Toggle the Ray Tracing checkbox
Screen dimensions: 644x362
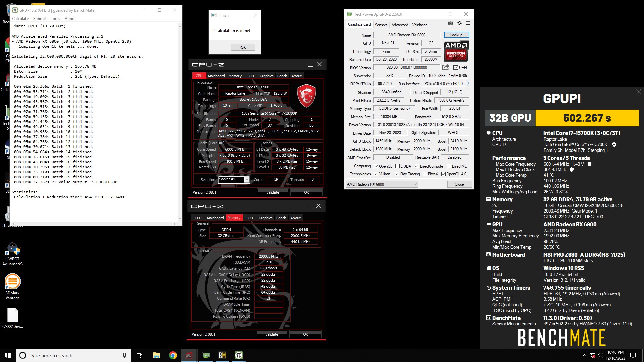tap(397, 174)
